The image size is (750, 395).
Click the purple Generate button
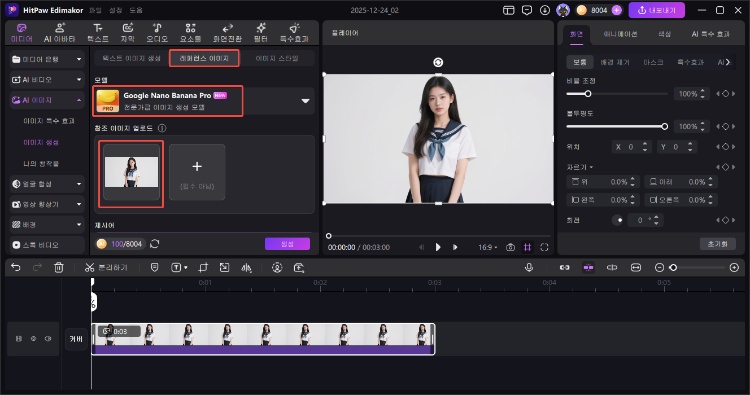[287, 244]
